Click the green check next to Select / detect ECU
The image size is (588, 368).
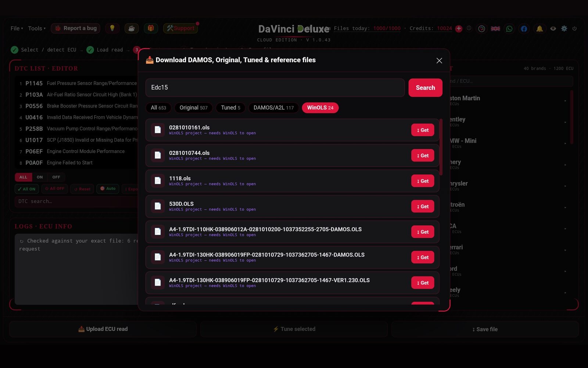coord(14,50)
